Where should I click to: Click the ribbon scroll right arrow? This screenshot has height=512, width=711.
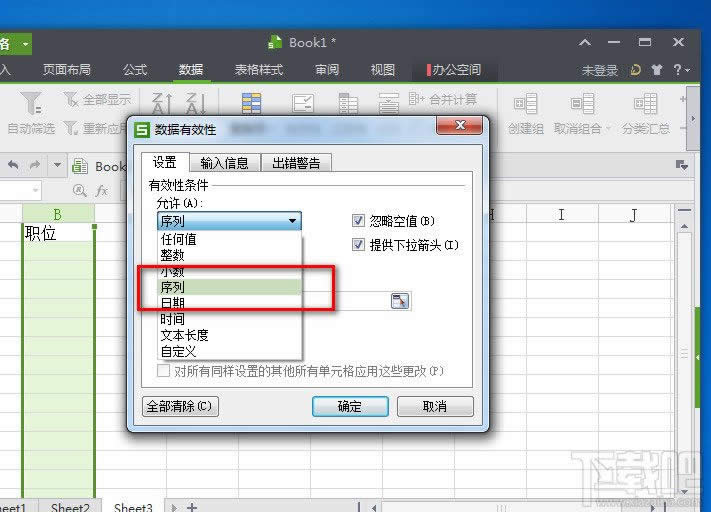693,119
